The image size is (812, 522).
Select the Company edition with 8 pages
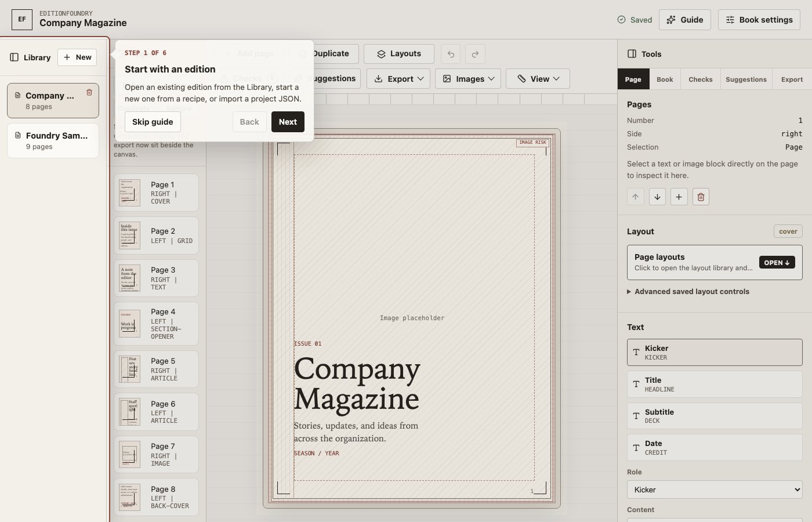coord(53,100)
